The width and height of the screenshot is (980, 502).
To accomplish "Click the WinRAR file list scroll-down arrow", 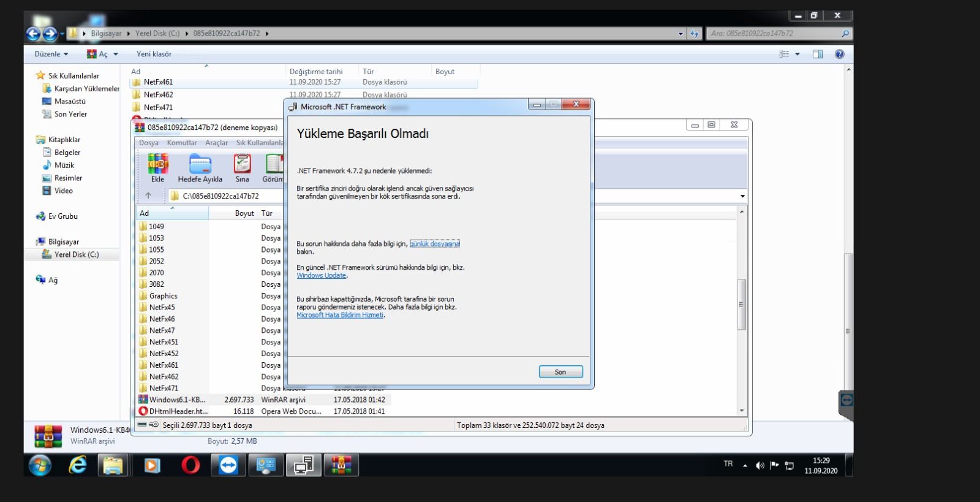I will [742, 411].
